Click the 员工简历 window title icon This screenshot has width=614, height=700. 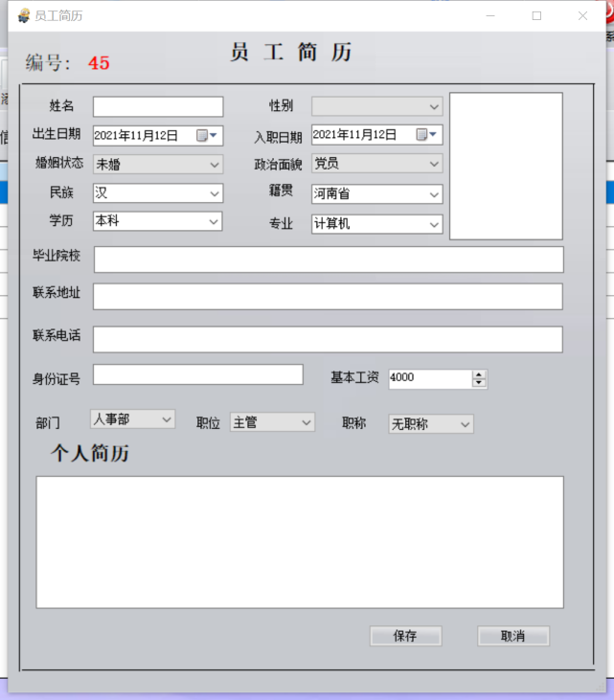tap(24, 15)
